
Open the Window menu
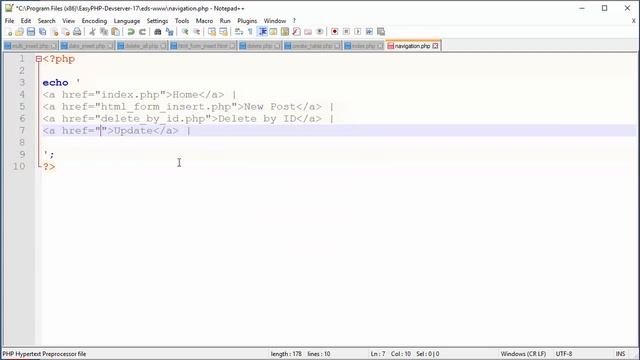pyautogui.click(x=275, y=20)
